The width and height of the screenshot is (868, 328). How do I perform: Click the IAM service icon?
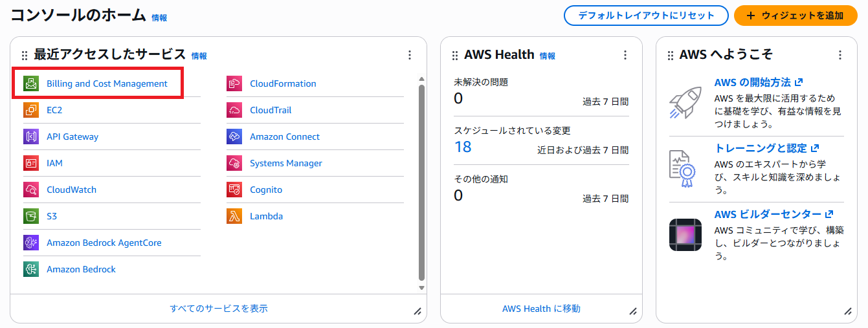31,163
